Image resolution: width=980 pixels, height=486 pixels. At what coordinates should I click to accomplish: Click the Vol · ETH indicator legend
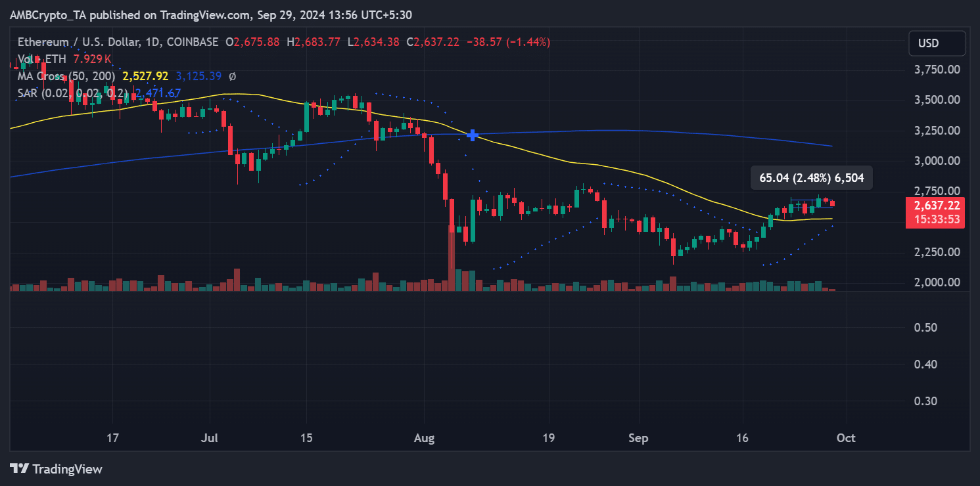pyautogui.click(x=43, y=60)
